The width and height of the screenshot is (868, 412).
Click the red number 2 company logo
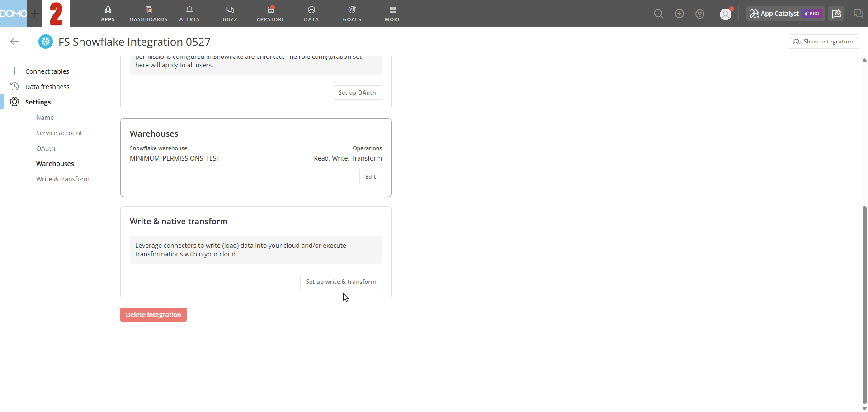(56, 14)
